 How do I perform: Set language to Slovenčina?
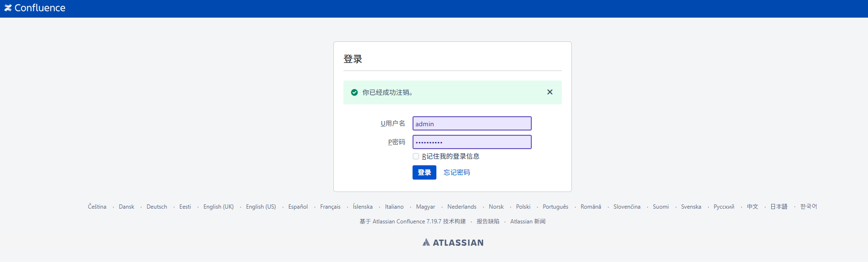click(627, 207)
